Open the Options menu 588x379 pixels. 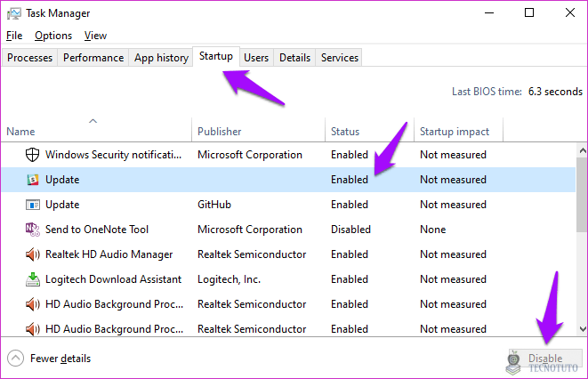click(53, 36)
